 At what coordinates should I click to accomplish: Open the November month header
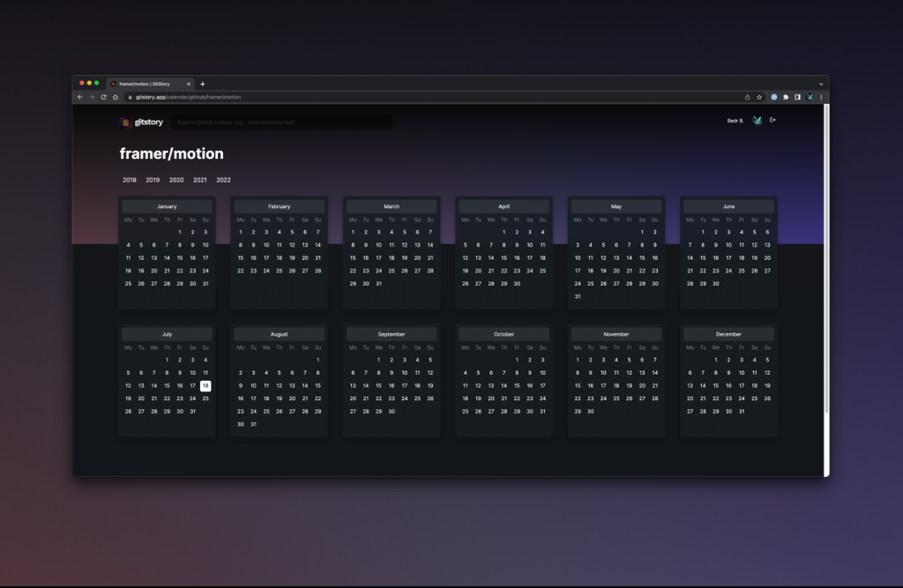616,334
